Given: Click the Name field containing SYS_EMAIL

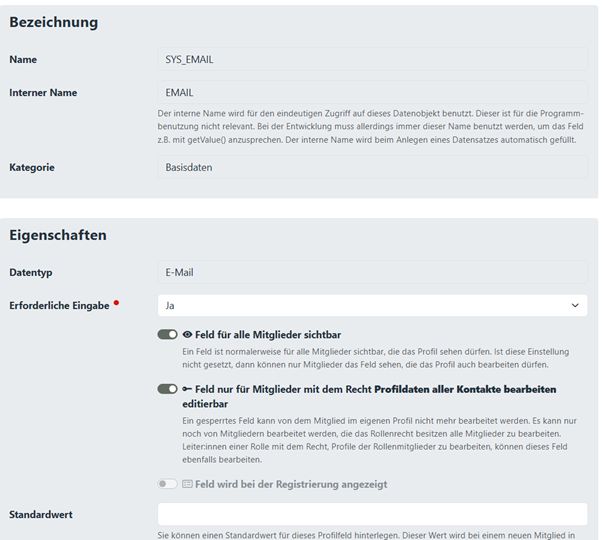Looking at the screenshot, I should (372, 59).
